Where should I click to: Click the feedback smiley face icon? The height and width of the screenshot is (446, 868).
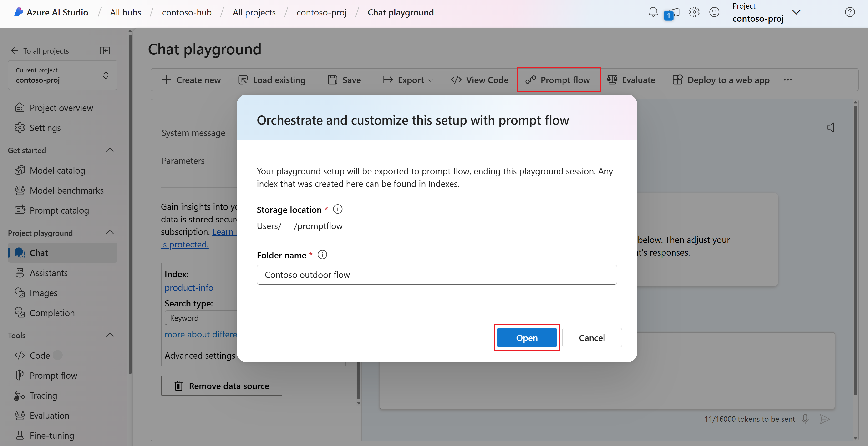point(714,12)
